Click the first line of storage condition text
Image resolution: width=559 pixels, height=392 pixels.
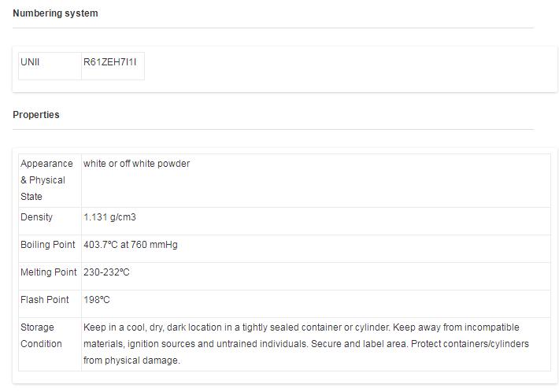point(302,327)
